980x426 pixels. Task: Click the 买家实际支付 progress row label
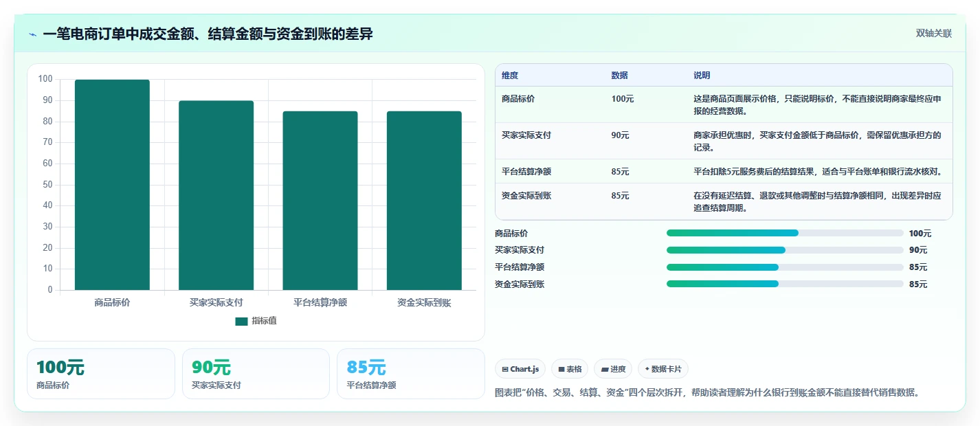pos(520,250)
